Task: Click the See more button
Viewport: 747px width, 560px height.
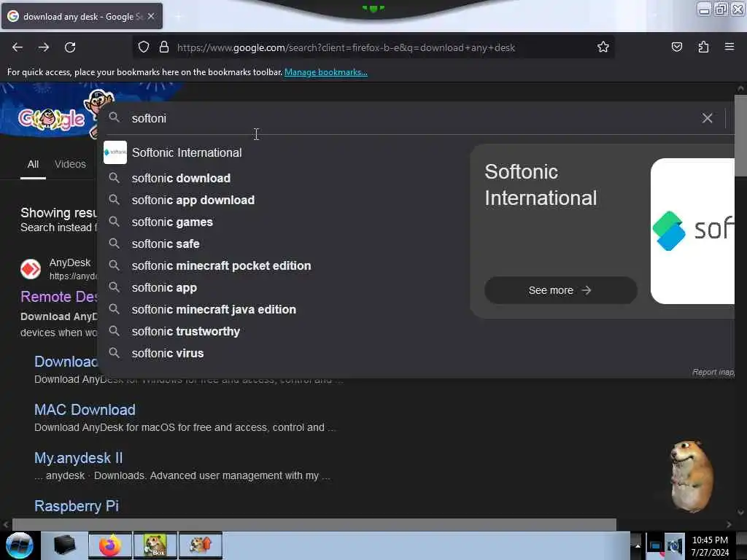Action: [560, 290]
